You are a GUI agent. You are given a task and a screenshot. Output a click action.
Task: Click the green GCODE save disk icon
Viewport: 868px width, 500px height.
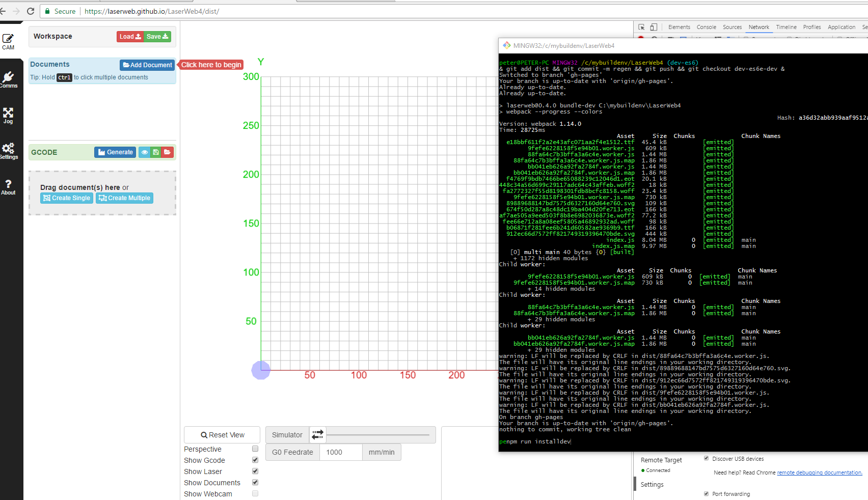click(156, 152)
